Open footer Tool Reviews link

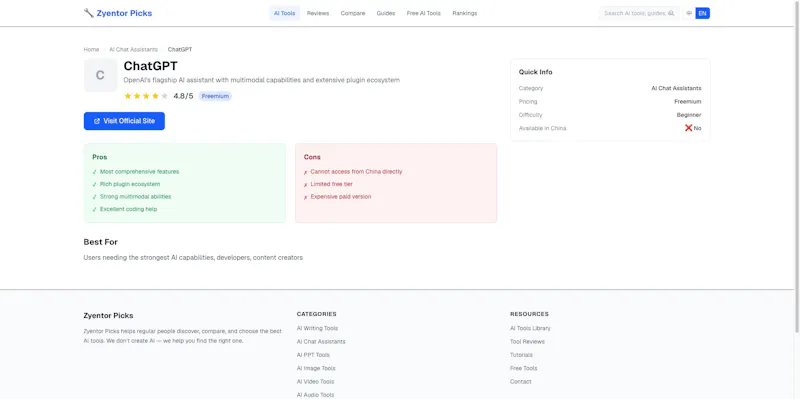[527, 342]
